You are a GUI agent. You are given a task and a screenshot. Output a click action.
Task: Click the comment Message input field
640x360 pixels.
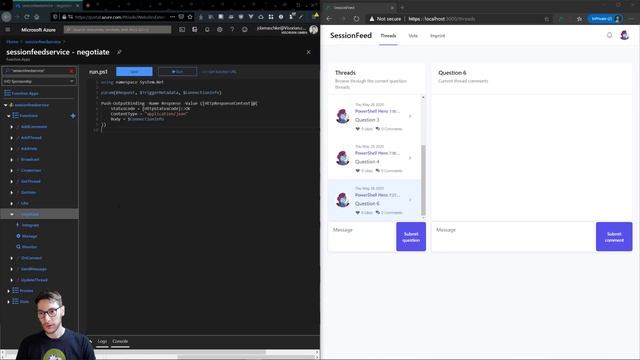click(513, 237)
